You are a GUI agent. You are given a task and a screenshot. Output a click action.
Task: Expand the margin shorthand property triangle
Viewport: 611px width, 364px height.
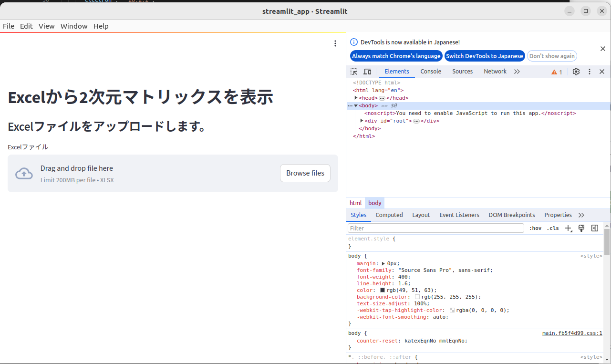tap(383, 263)
